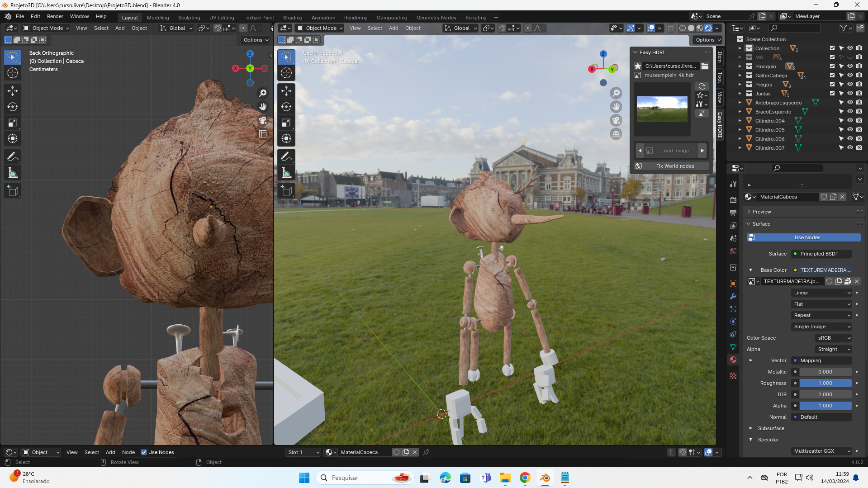Open the World properties tab icon
The width and height of the screenshot is (868, 488).
pyautogui.click(x=733, y=251)
